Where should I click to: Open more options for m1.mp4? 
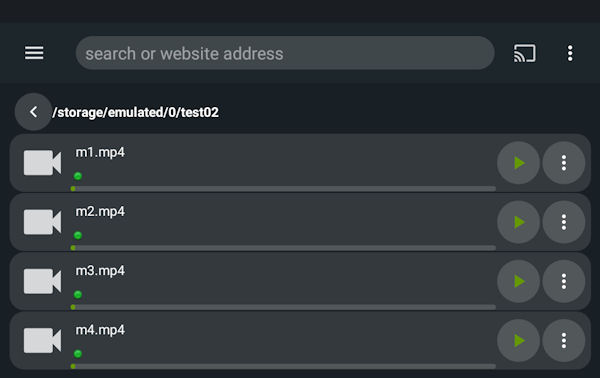pos(564,163)
